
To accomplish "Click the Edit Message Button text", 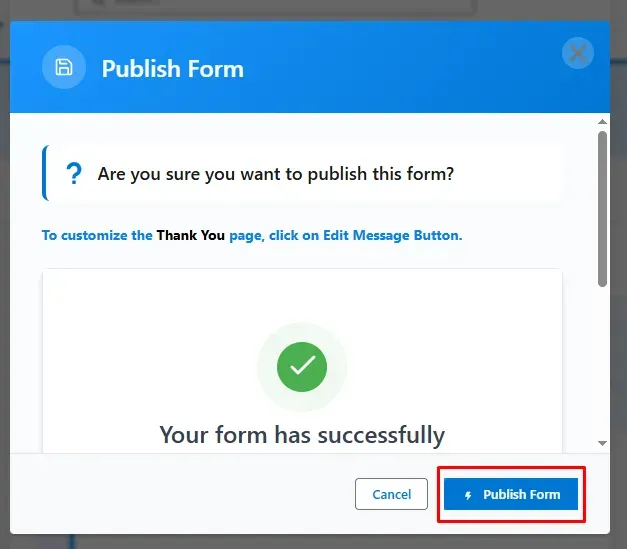I will coord(392,235).
